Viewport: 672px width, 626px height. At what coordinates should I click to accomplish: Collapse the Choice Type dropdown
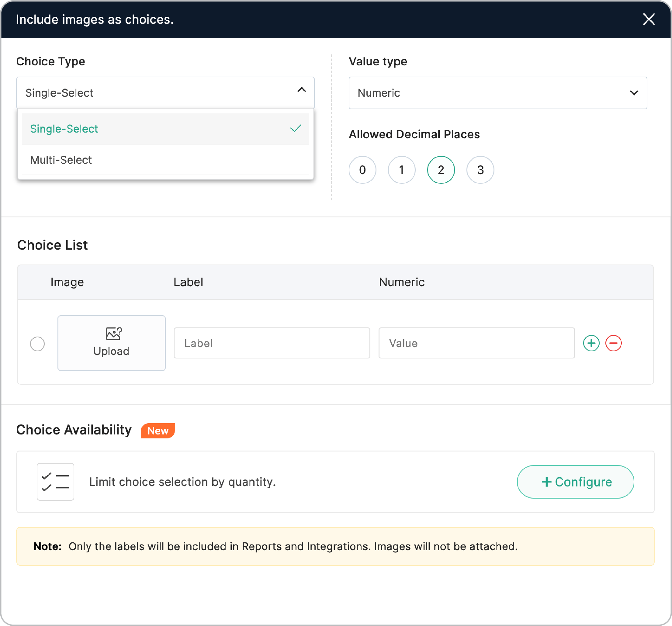[302, 90]
